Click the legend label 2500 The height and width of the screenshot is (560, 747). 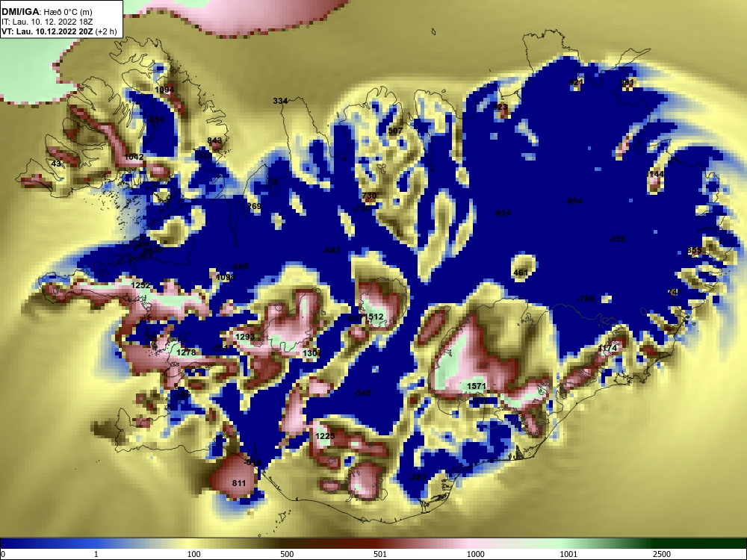(662, 554)
